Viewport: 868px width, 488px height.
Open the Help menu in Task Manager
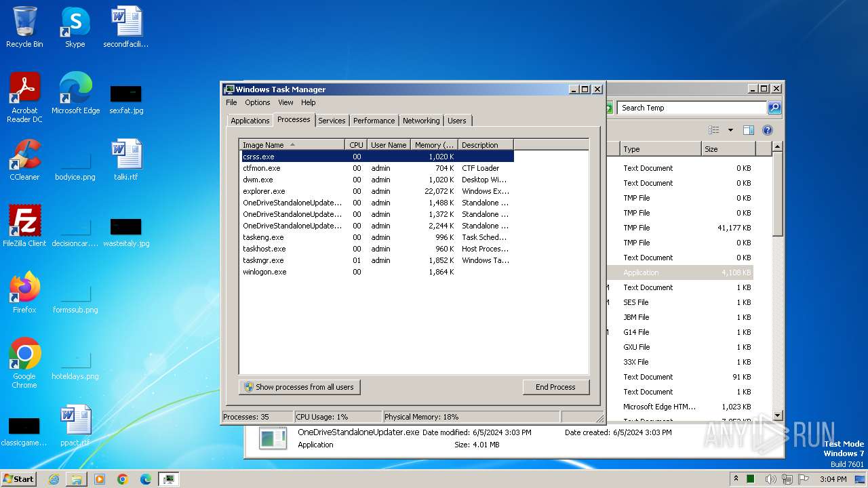309,102
